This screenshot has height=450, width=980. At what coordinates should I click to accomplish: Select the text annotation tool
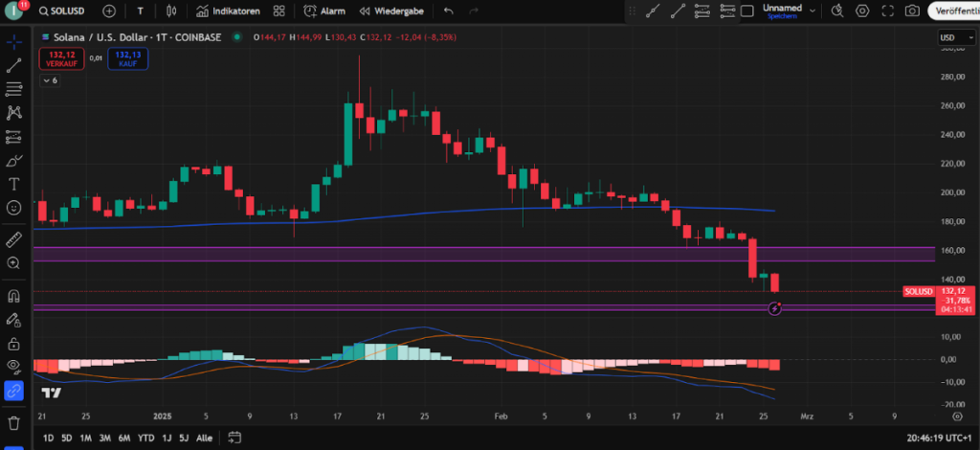[14, 184]
